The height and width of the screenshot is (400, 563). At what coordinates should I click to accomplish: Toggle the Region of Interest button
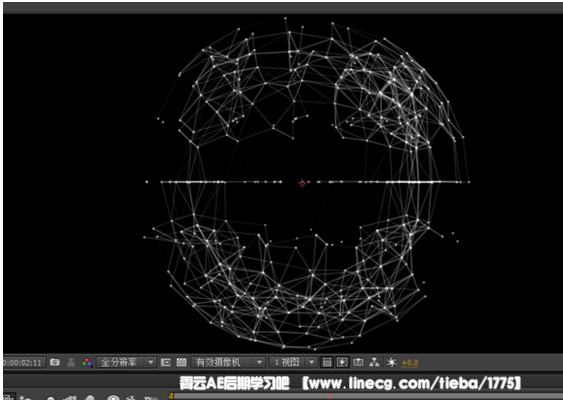166,362
